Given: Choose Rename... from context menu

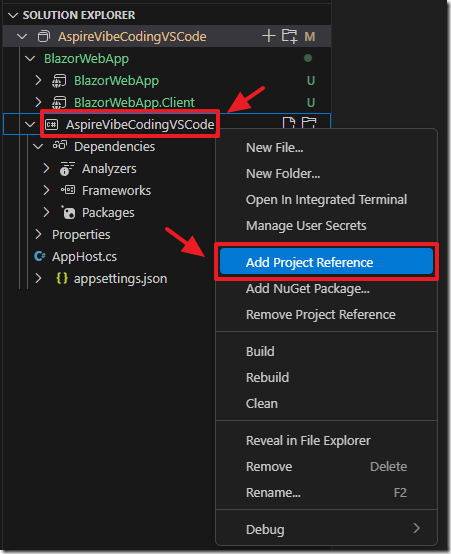Looking at the screenshot, I should tap(326, 493).
